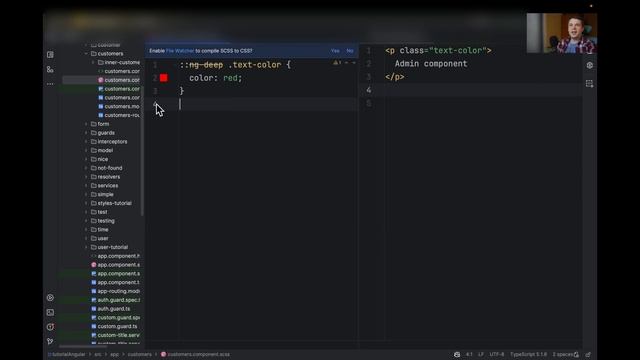This screenshot has width=640, height=360.
Task: Expand the guards folder
Action: click(x=86, y=133)
